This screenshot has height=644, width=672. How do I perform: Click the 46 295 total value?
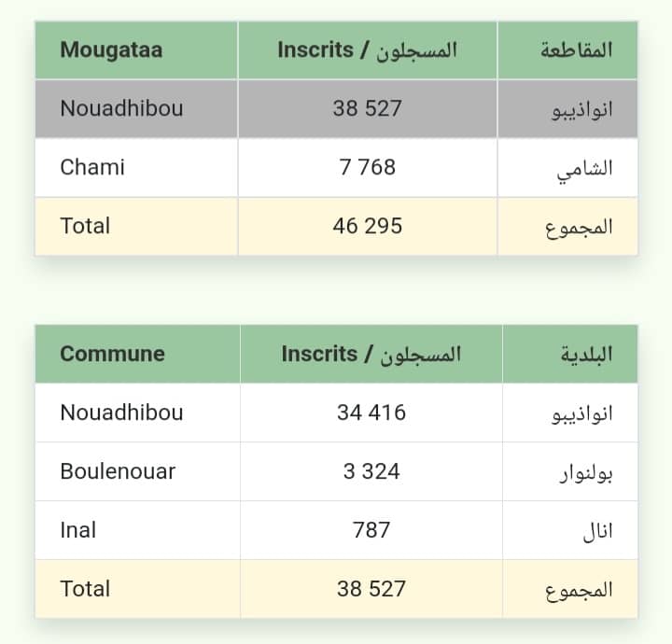(x=368, y=226)
